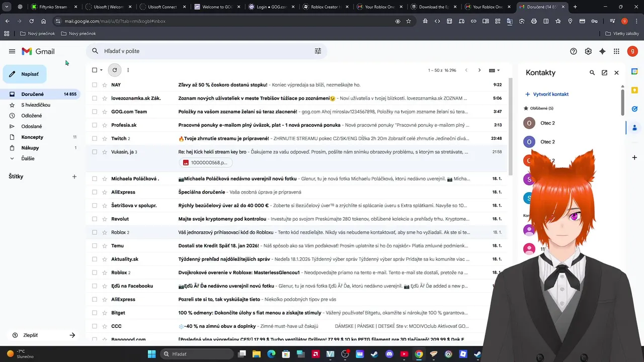Click Vytvoriť kontakt in contacts panel
Screen dimensions: 644x362
[547, 94]
